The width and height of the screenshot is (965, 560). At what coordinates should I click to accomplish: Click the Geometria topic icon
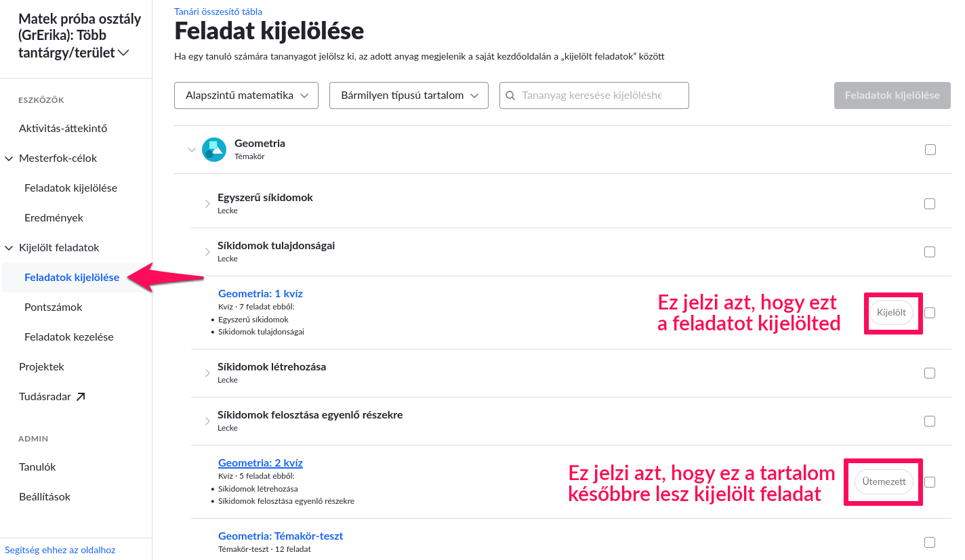(x=213, y=150)
